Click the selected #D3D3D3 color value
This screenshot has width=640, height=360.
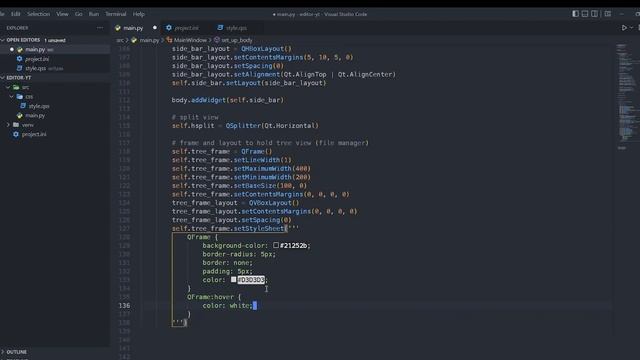(251, 280)
